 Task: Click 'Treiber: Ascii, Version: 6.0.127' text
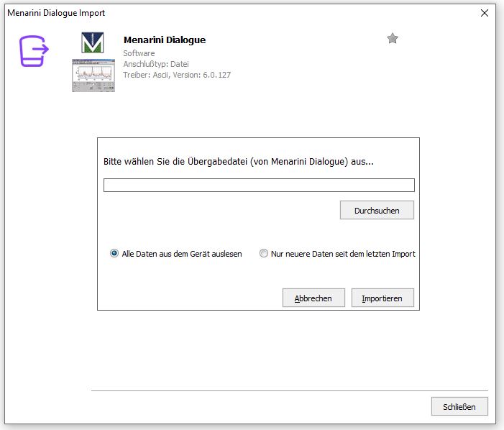click(x=177, y=75)
